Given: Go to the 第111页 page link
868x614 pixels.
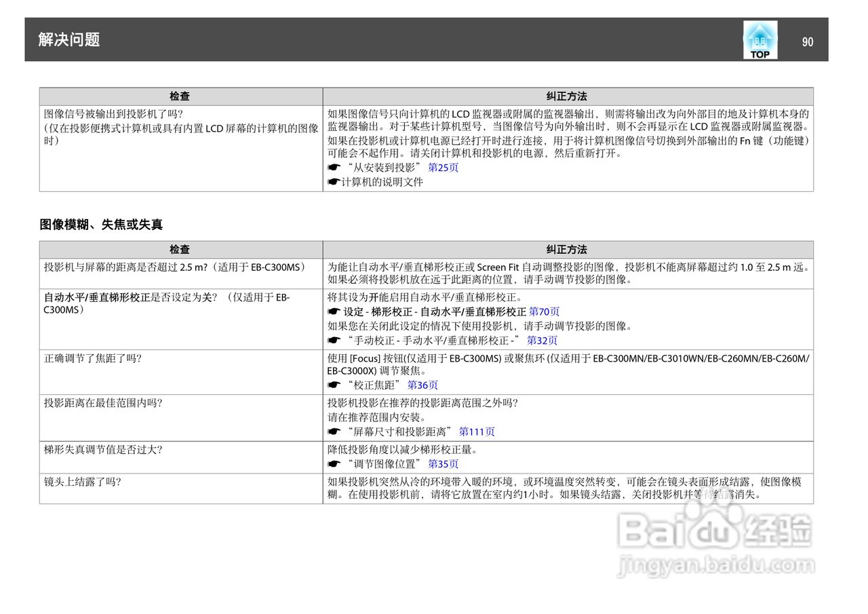Looking at the screenshot, I should click(x=477, y=431).
